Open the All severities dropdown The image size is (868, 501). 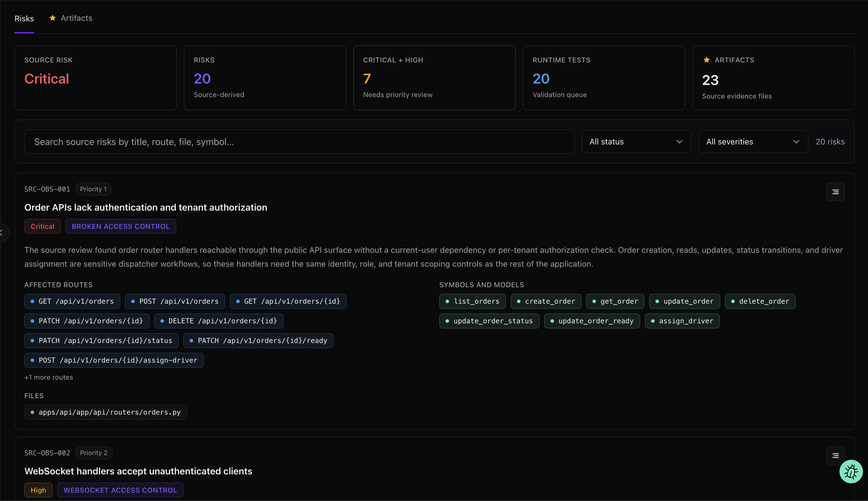point(753,141)
